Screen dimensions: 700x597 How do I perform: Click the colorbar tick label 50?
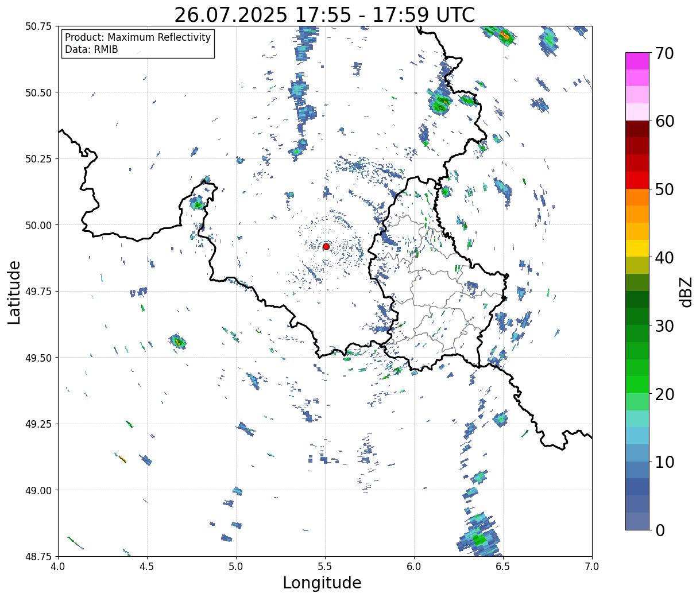click(x=664, y=189)
